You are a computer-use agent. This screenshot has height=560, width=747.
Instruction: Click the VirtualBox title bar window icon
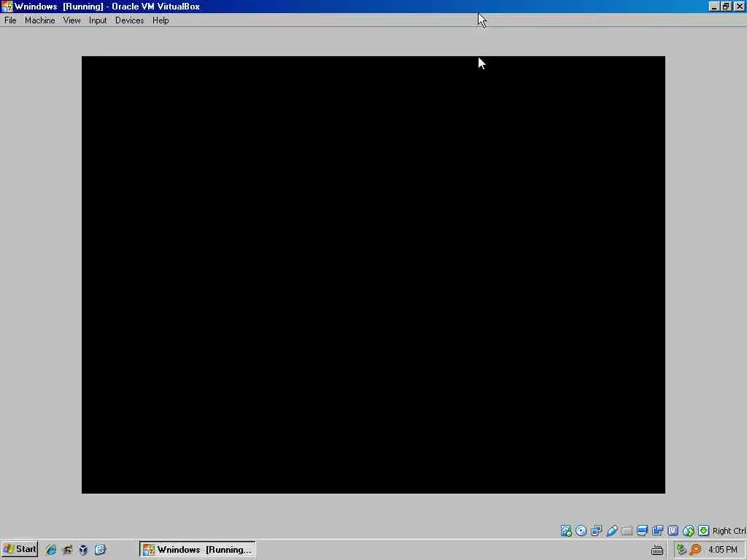click(x=7, y=6)
